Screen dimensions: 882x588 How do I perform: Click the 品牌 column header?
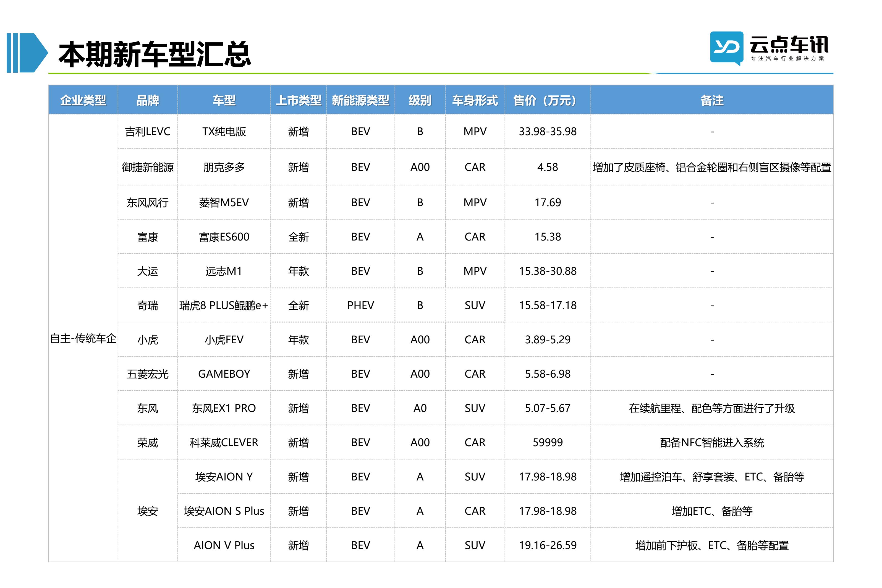pyautogui.click(x=148, y=100)
